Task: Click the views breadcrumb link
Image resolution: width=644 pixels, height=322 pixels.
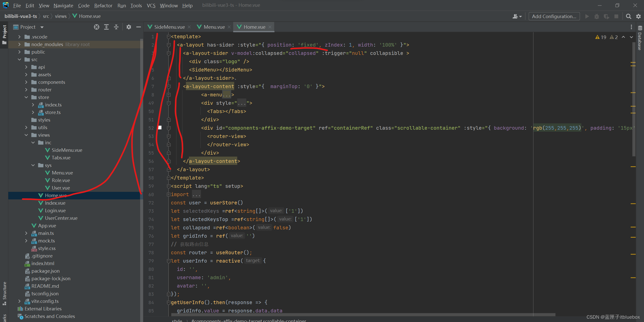Action: [61, 16]
